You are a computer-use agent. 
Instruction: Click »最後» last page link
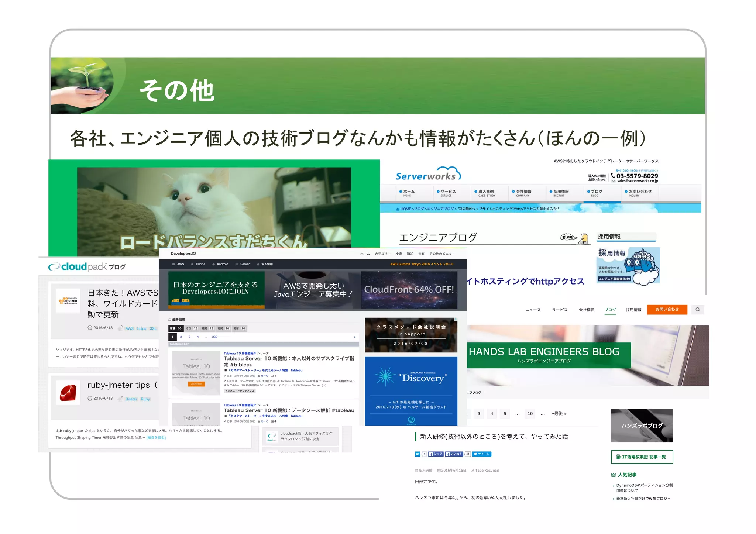coord(559,414)
